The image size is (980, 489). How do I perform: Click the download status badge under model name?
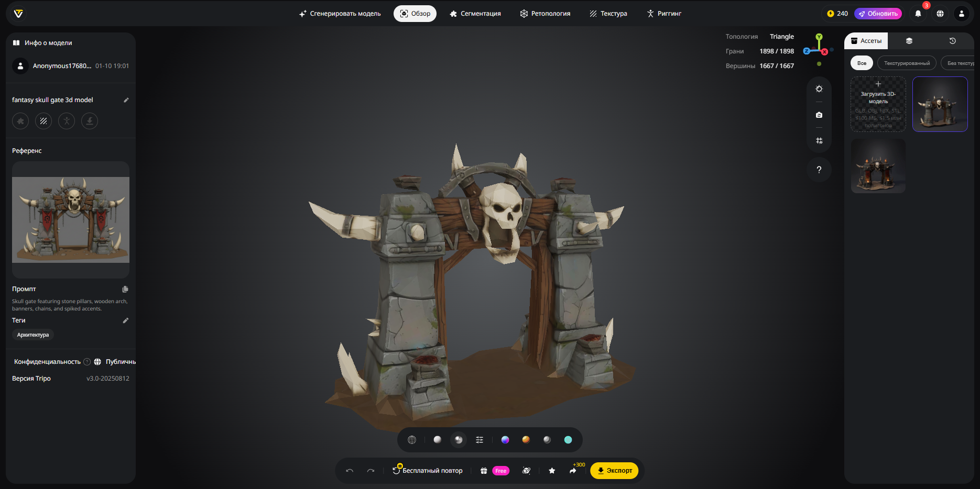(90, 121)
